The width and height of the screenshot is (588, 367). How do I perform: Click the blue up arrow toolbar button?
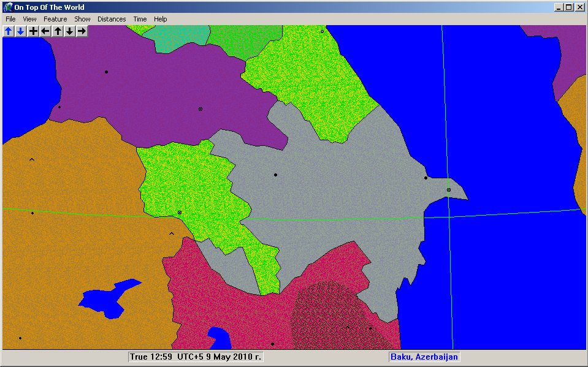click(8, 31)
